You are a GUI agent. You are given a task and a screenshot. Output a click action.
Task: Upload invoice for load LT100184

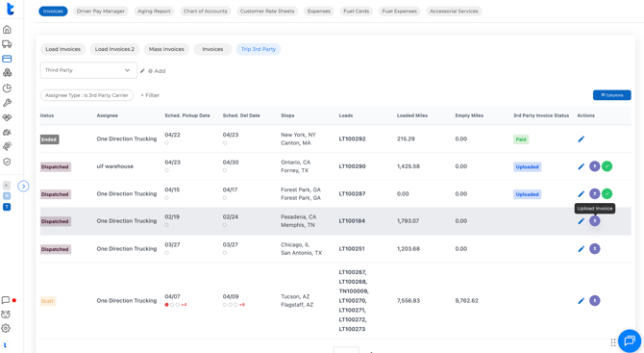click(595, 221)
